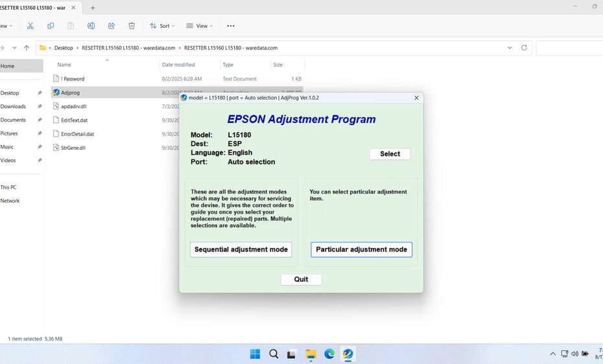Image resolution: width=603 pixels, height=364 pixels.
Task: Click the apdadrv.dll file icon
Action: coord(56,106)
